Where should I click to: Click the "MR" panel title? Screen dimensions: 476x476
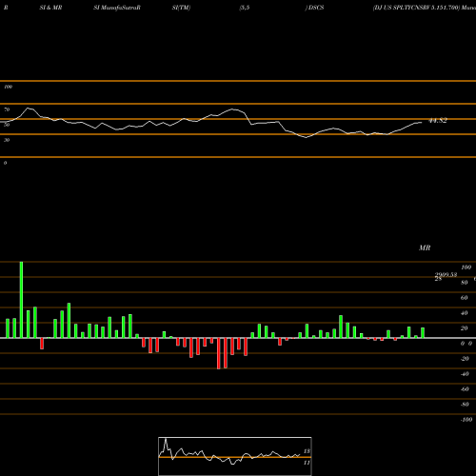pyautogui.click(x=425, y=248)
